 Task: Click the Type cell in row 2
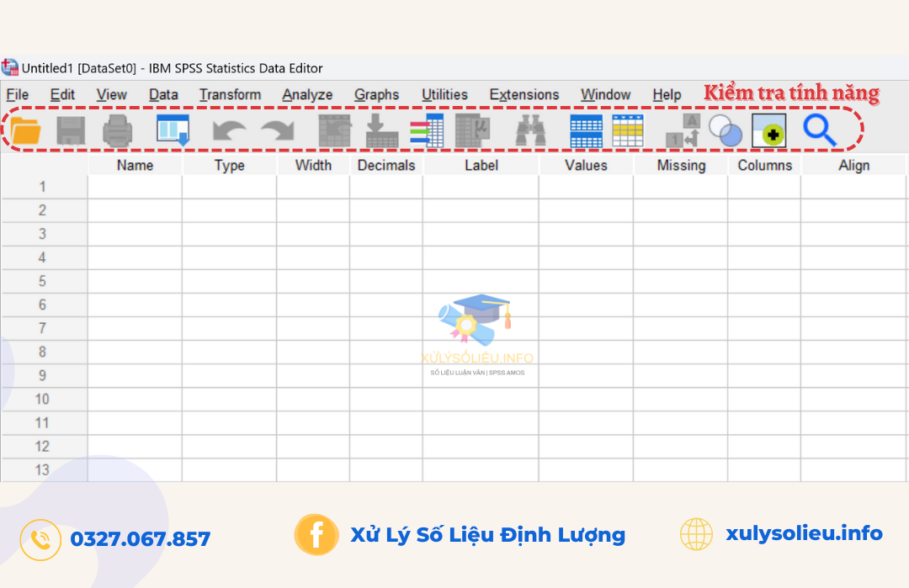[230, 210]
